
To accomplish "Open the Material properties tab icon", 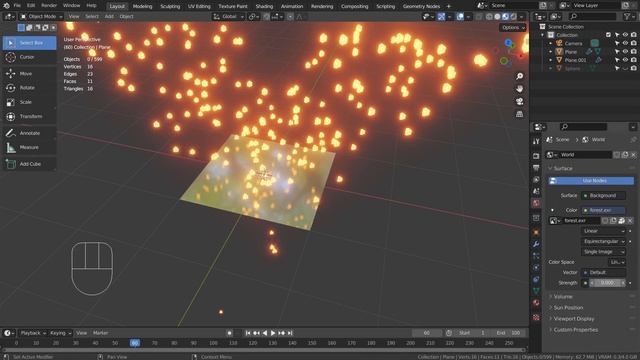I will click(x=536, y=303).
